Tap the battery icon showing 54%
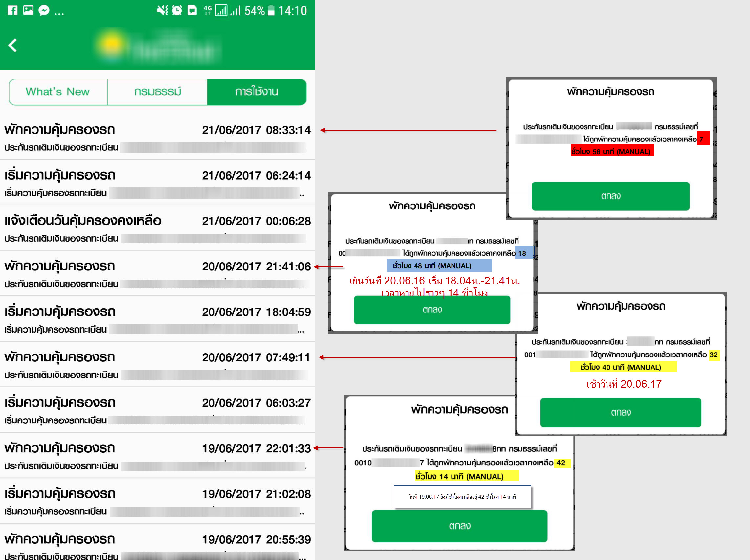The height and width of the screenshot is (560, 750). click(271, 11)
